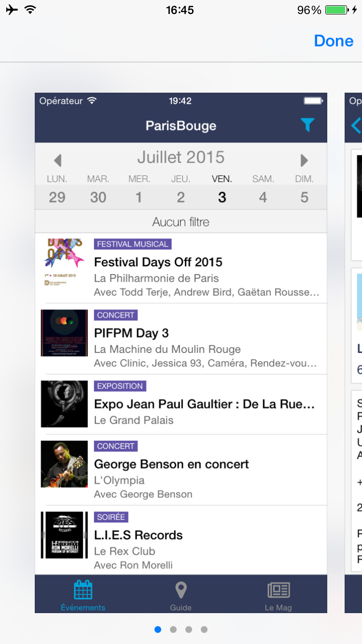Select Friday 3 in calendar
This screenshot has width=362, height=644.
(x=222, y=197)
